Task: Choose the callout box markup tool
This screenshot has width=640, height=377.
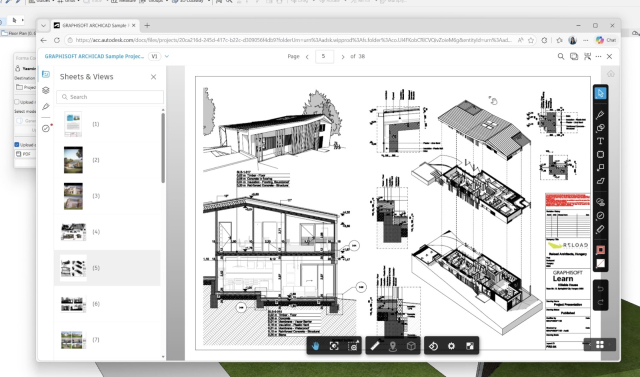Action: tap(600, 168)
